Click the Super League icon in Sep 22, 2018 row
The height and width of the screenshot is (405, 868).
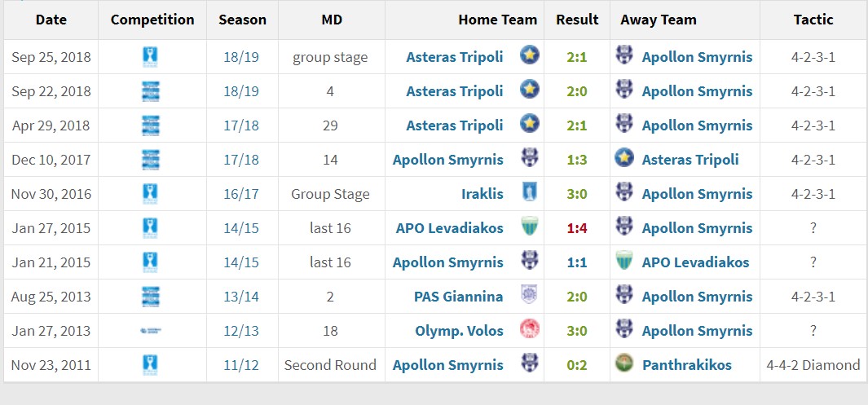(x=151, y=91)
